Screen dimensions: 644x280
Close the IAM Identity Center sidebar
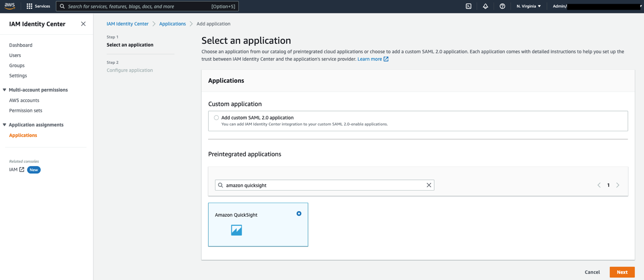point(83,24)
